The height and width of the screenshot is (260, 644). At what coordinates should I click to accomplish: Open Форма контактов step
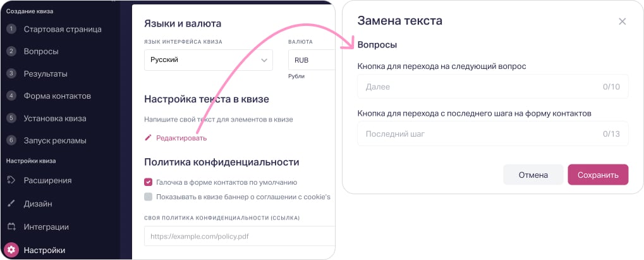(57, 96)
